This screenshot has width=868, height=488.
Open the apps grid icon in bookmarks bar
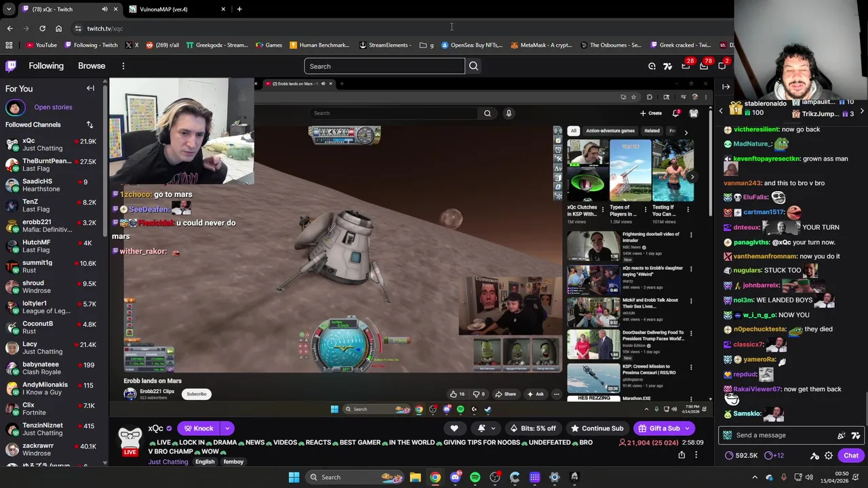[x=9, y=45]
